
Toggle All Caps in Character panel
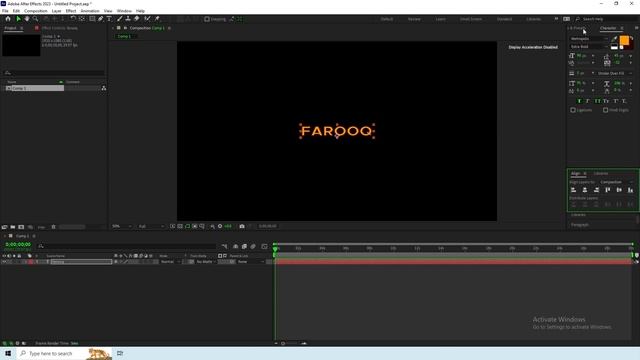click(x=597, y=101)
